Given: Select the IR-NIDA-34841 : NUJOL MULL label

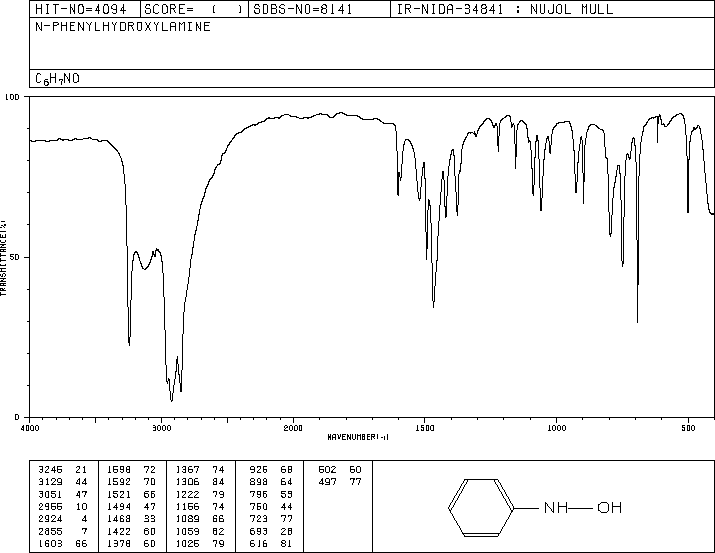Looking at the screenshot, I should coord(505,9).
